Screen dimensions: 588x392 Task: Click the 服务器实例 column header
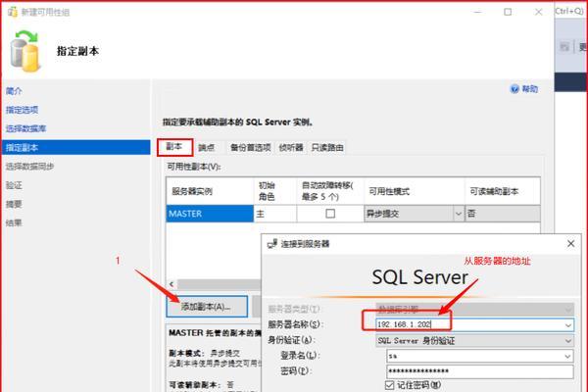click(210, 191)
